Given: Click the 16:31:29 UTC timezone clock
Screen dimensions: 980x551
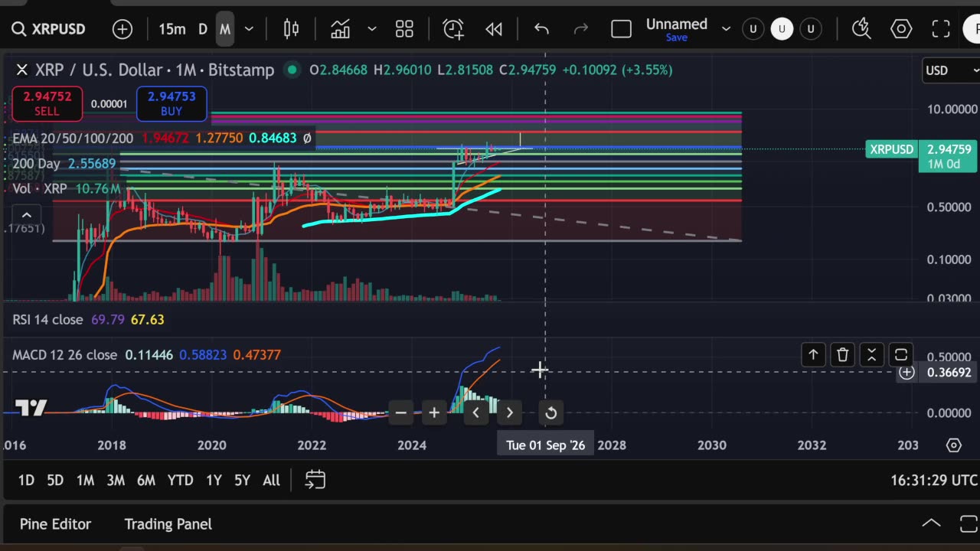Looking at the screenshot, I should pos(933,480).
